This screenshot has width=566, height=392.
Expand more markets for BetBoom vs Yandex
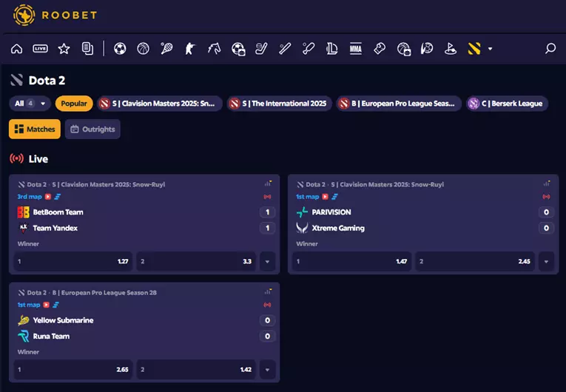coord(268,261)
